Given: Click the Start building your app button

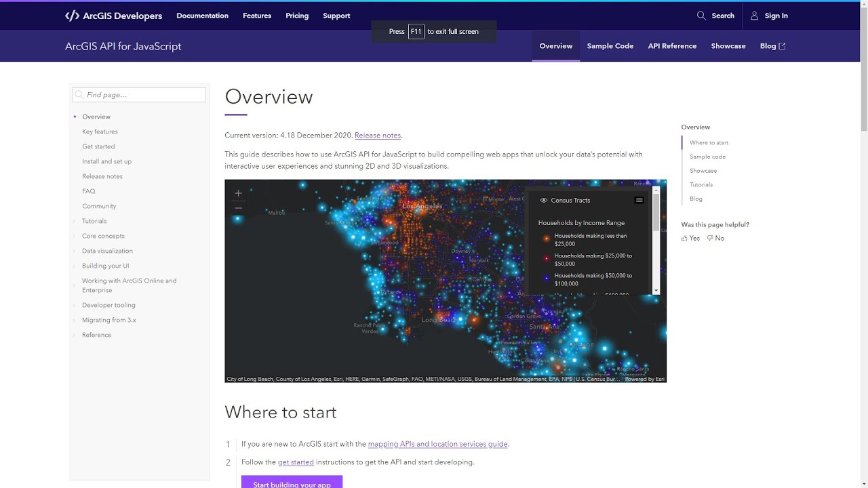Looking at the screenshot, I should [x=292, y=482].
